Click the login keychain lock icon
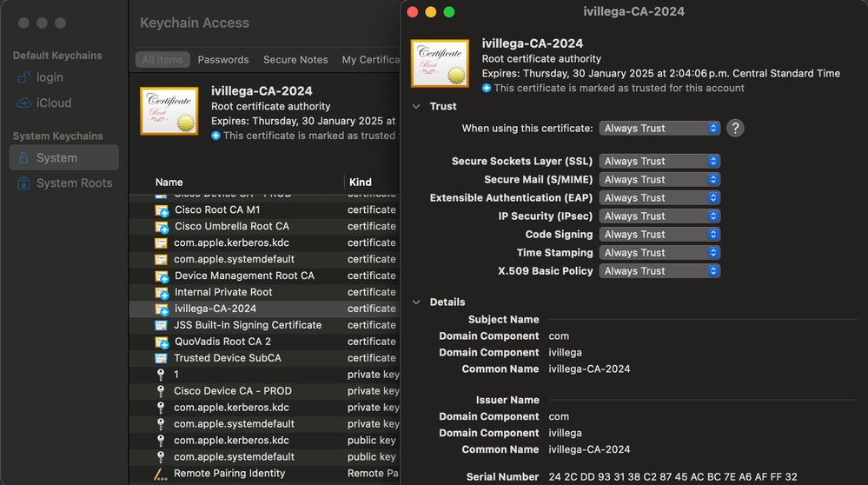 23,77
